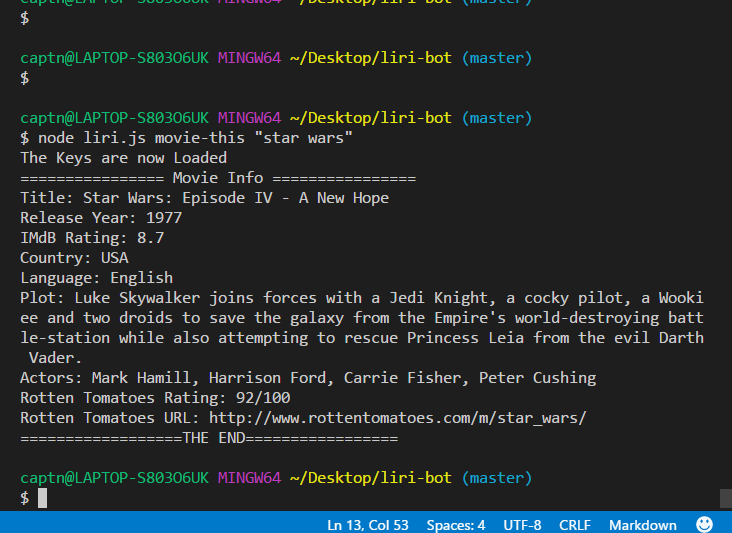Open Markdown language mode selector

(x=642, y=525)
